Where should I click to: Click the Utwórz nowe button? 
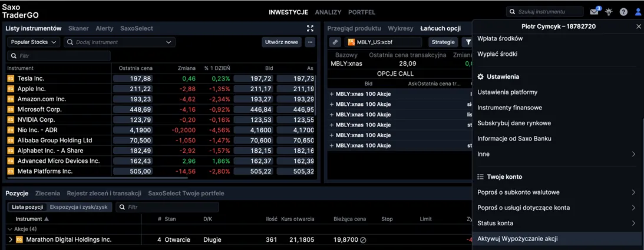point(281,42)
